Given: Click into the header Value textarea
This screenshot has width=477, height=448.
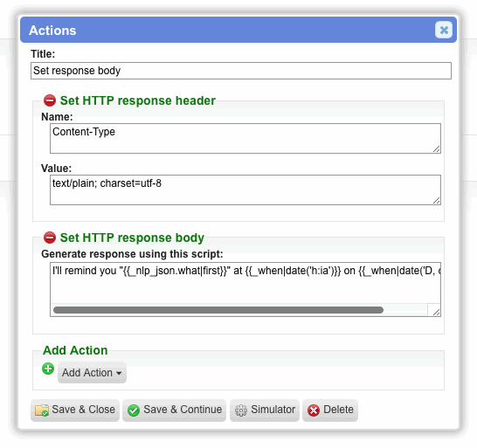Looking at the screenshot, I should point(245,190).
